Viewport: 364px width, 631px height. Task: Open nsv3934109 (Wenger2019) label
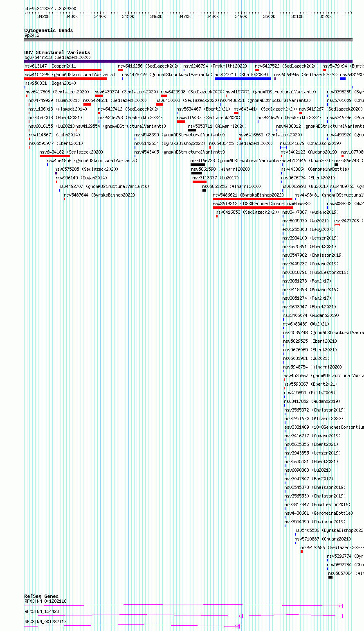tap(310, 238)
